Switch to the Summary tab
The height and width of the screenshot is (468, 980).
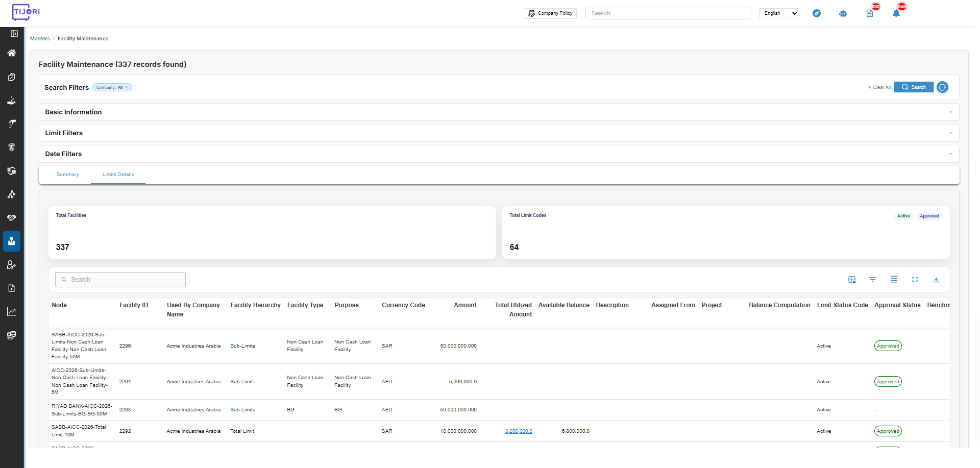pos(67,175)
